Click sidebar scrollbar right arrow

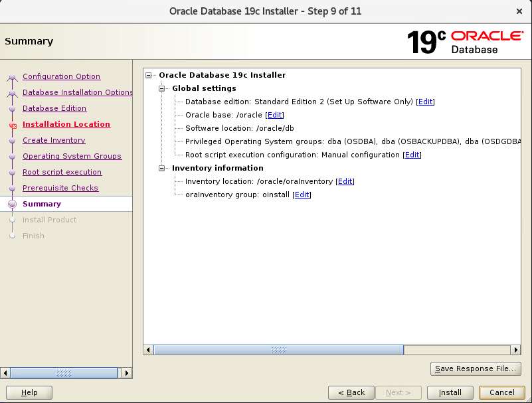tap(127, 373)
